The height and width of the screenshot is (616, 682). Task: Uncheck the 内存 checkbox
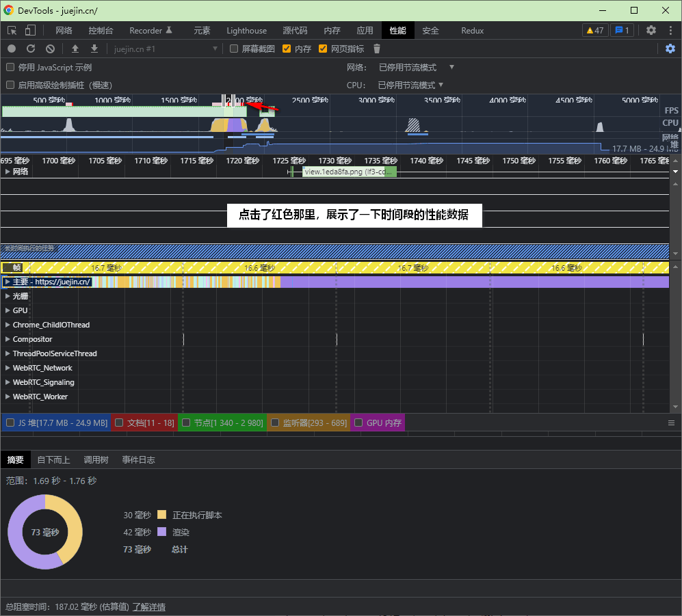coord(287,49)
